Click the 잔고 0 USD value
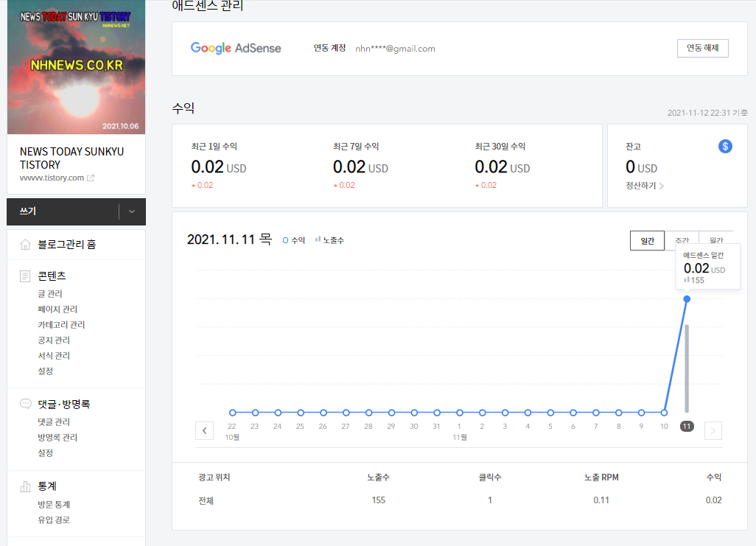 [x=641, y=167]
